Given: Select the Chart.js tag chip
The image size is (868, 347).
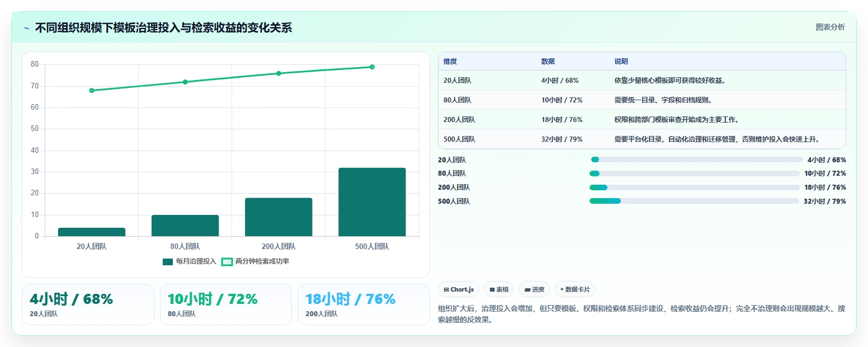Looking at the screenshot, I should tap(459, 289).
